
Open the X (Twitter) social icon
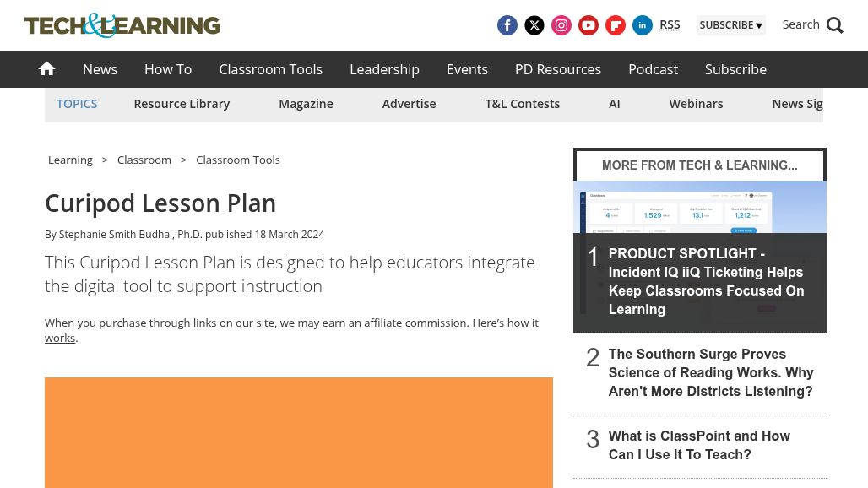[534, 25]
